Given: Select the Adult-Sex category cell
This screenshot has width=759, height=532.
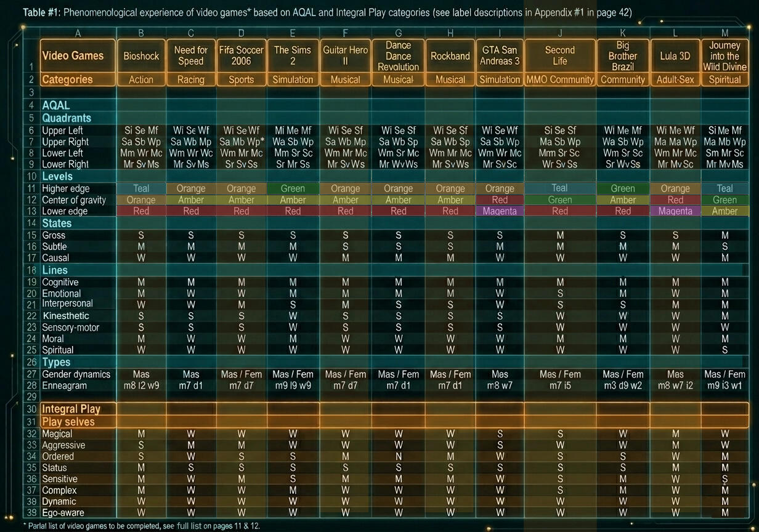Looking at the screenshot, I should point(675,79).
